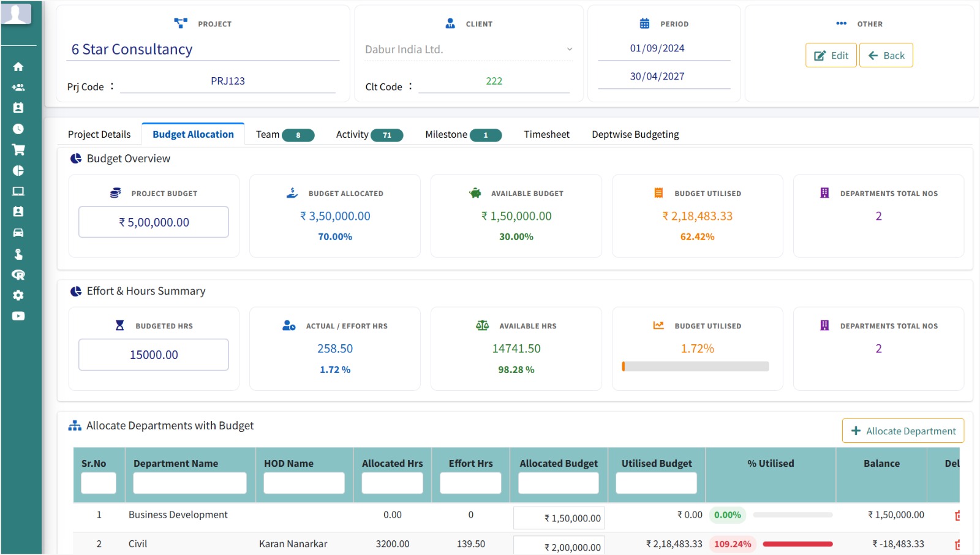Open the Home icon in sidebar
This screenshot has height=555, width=980.
tap(18, 67)
